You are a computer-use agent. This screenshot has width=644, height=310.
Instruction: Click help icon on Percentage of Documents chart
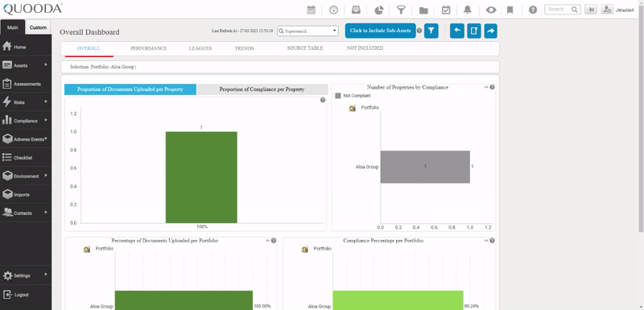click(x=274, y=241)
